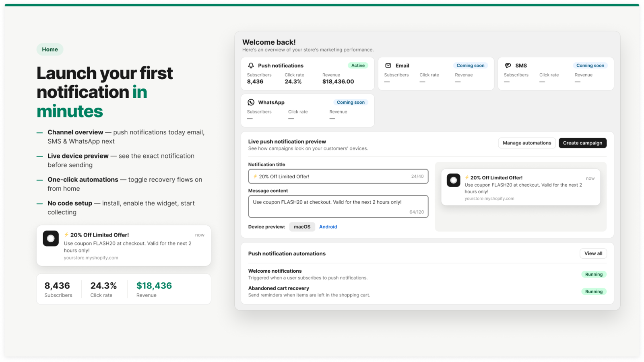644x362 pixels.
Task: Click the app icon in left notification card
Action: click(51, 239)
